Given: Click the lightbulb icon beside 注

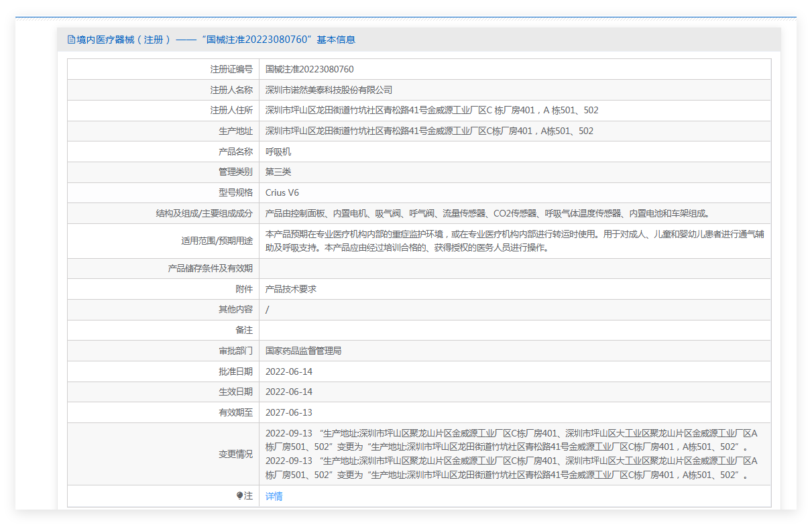Looking at the screenshot, I should (x=240, y=496).
